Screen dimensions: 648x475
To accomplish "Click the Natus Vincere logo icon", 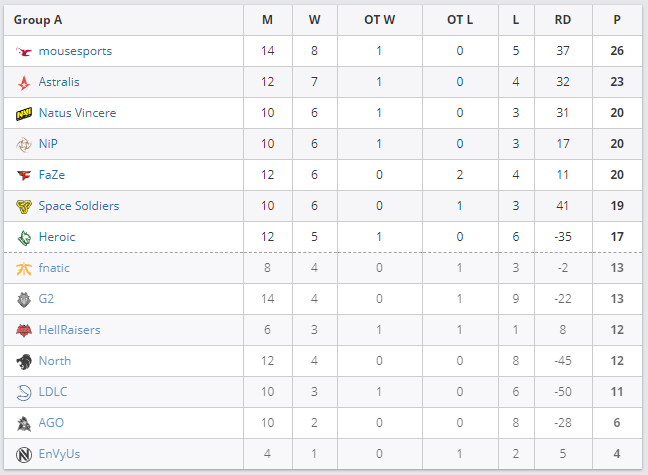I will (24, 113).
